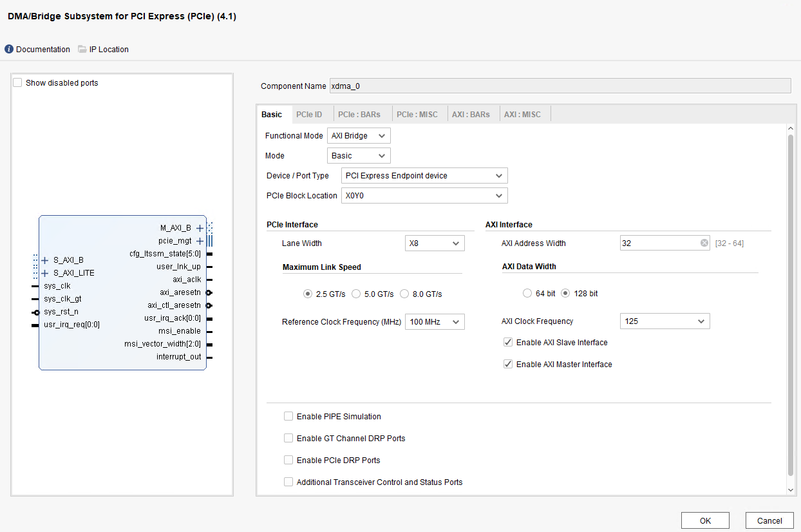Open the Device / Port Type dropdown
801x532 pixels.
point(424,175)
